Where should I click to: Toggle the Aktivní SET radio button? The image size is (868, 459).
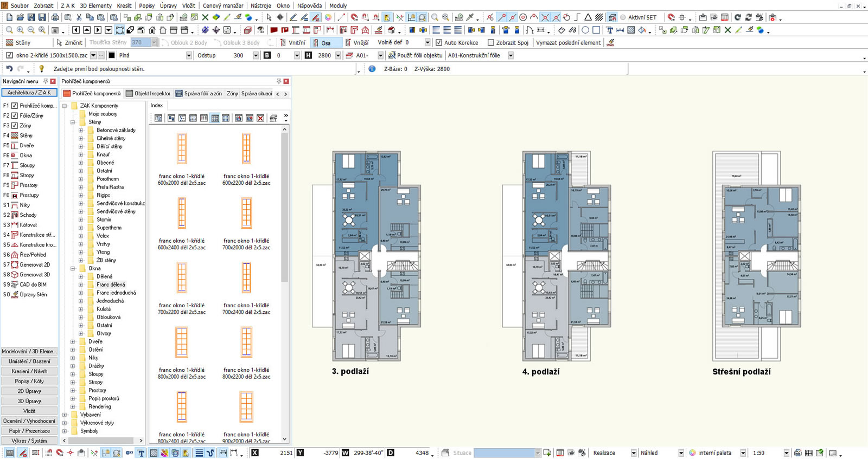pos(623,17)
